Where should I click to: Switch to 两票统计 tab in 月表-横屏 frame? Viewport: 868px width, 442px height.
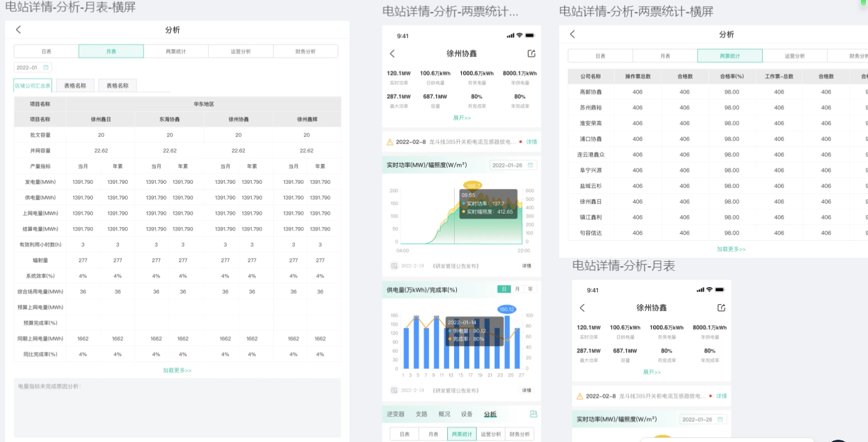(176, 51)
